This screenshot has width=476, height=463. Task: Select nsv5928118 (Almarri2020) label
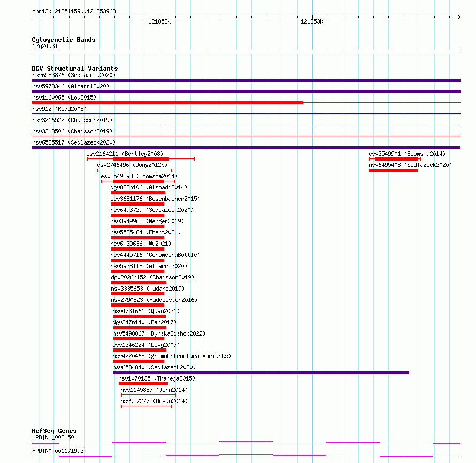click(x=149, y=266)
